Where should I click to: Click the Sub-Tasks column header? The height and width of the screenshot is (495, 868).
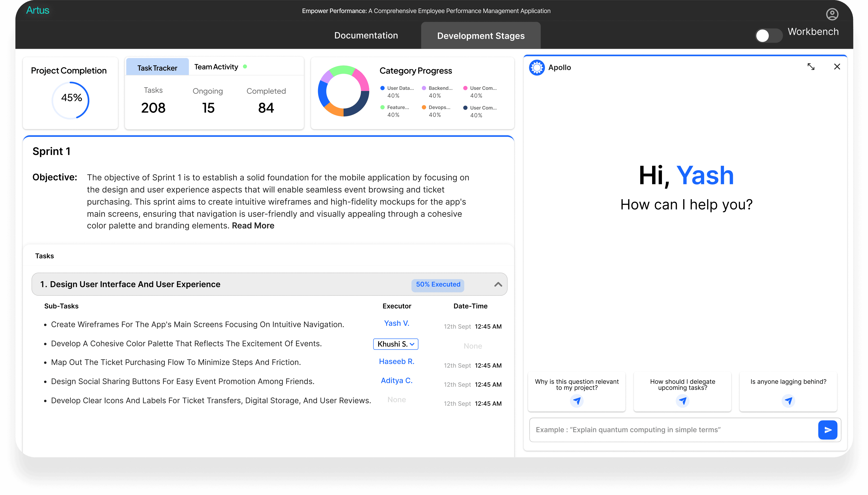pyautogui.click(x=61, y=306)
